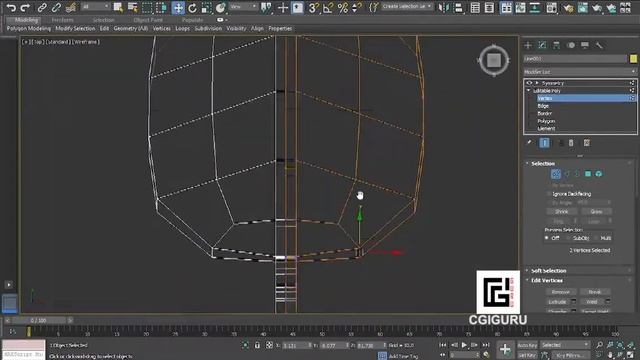
Task: Click the Align tool icon
Action: pos(458,7)
